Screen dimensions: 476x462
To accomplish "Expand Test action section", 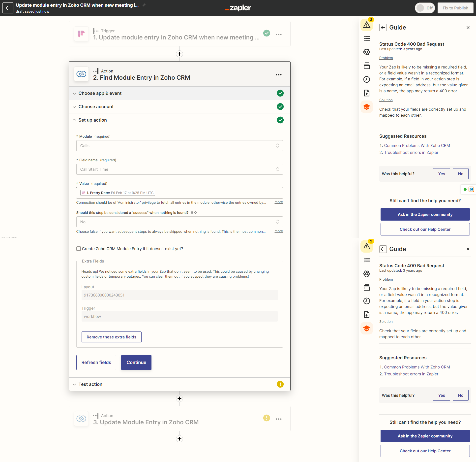I will (x=179, y=384).
